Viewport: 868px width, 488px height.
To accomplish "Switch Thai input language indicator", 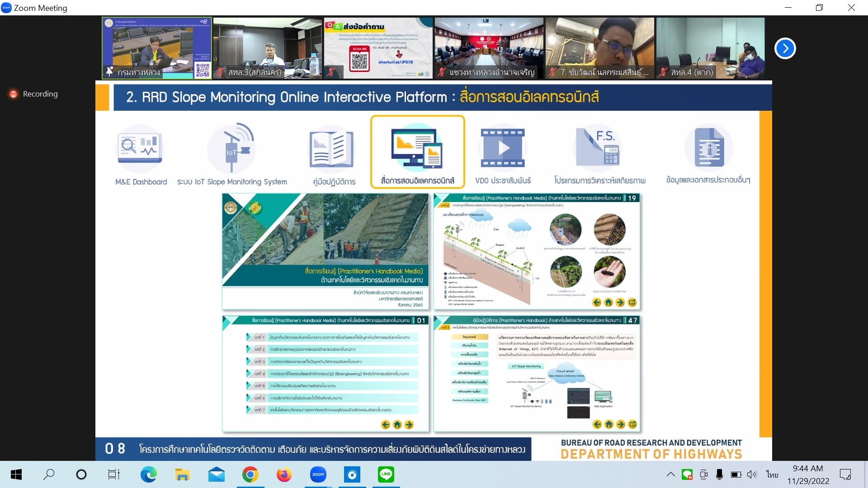I will [x=772, y=474].
